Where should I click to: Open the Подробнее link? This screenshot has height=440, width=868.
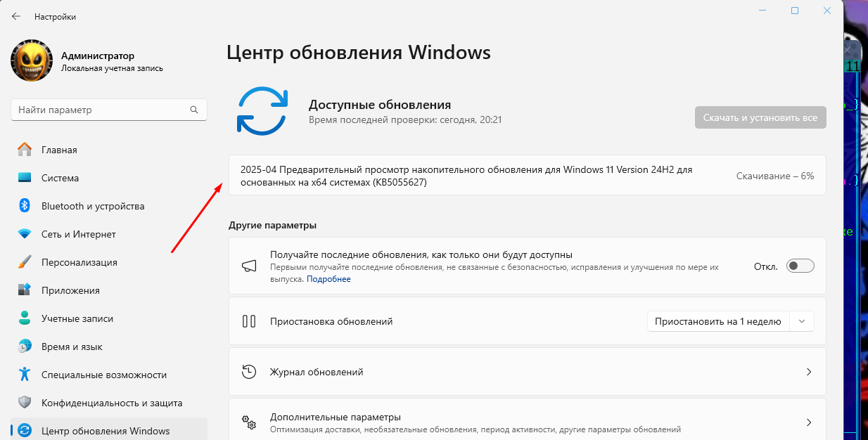[x=328, y=279]
